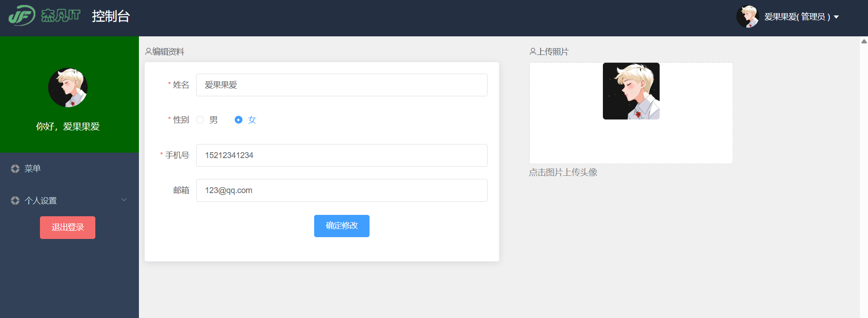Image resolution: width=868 pixels, height=318 pixels.
Task: Focus the 邮箱 input field
Action: pos(342,190)
